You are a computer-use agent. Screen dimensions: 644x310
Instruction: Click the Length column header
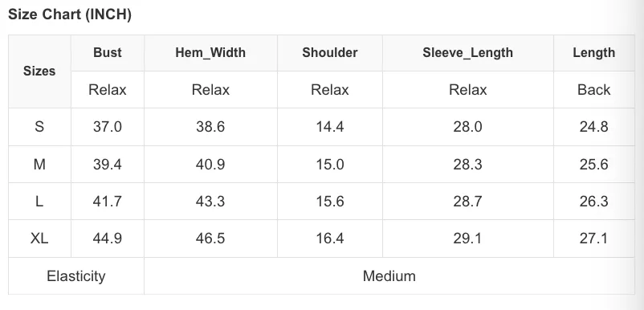pyautogui.click(x=594, y=52)
